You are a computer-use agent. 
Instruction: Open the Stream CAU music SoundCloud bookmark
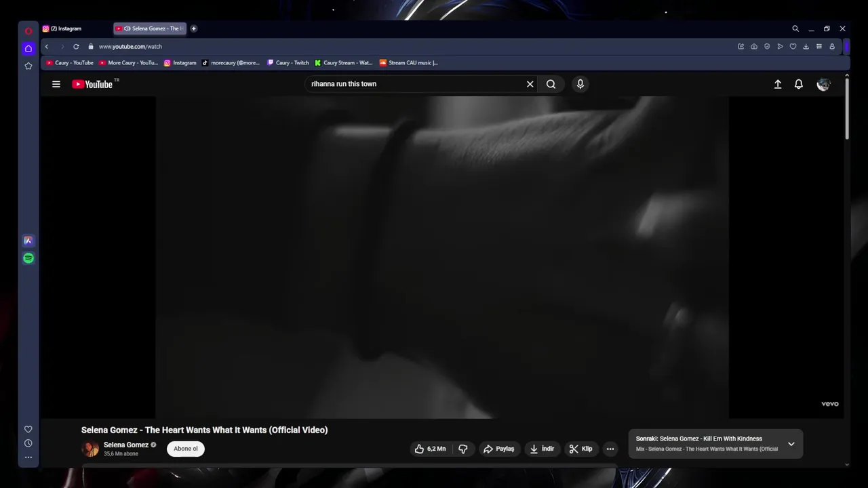pyautogui.click(x=409, y=63)
